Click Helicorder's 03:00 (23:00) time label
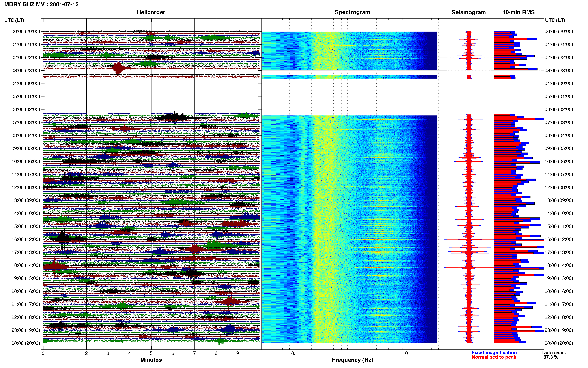 pos(26,71)
